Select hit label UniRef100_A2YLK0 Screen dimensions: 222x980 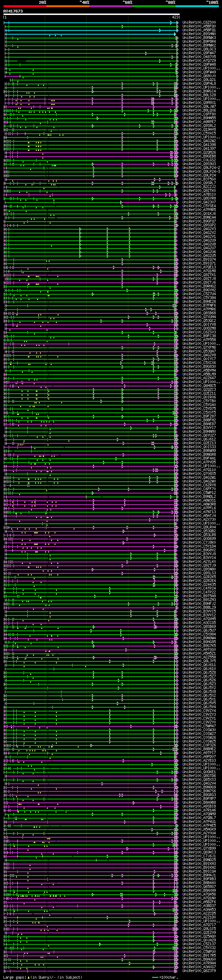(199, 561)
